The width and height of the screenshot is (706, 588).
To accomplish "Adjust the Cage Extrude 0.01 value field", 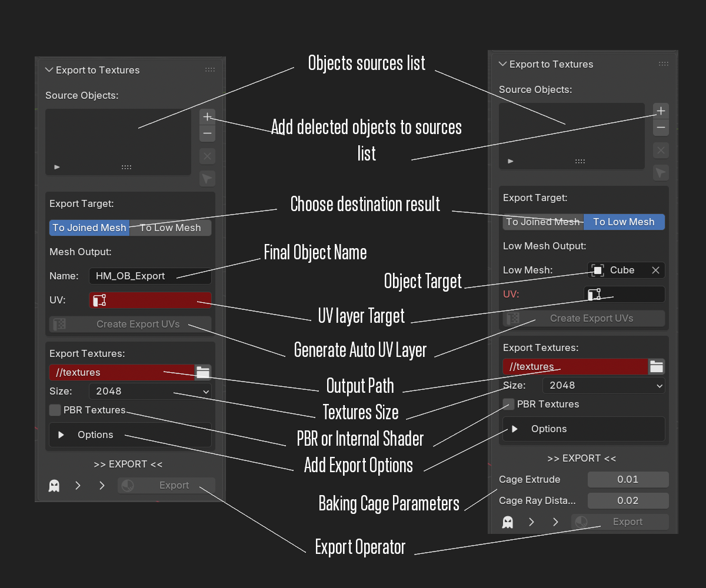I will 628,480.
